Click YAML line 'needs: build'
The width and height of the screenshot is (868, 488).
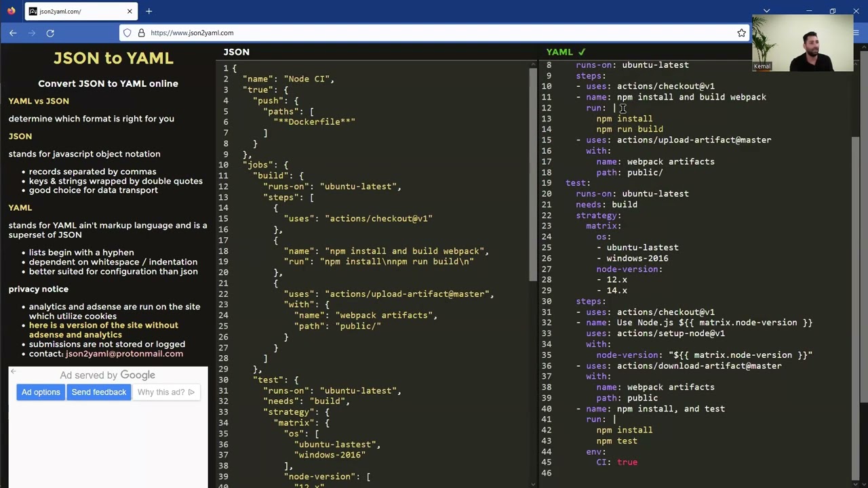606,205
